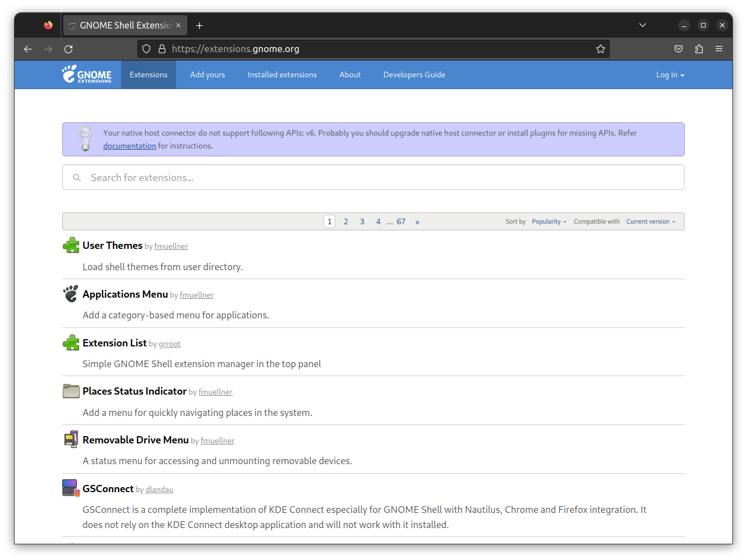Click the browser URL address bar
The width and height of the screenshot is (747, 560).
coord(374,49)
